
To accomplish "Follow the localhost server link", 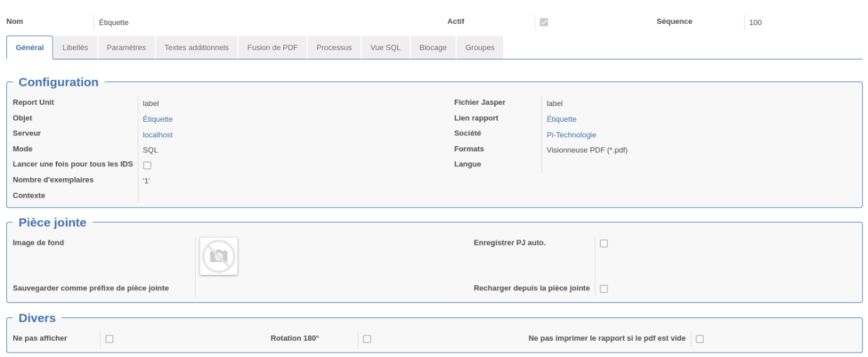I will 158,135.
